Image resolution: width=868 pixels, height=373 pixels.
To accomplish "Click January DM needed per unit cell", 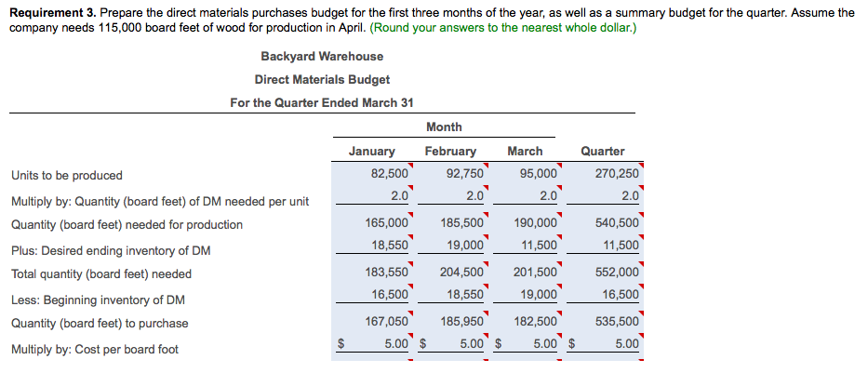I will tap(400, 196).
